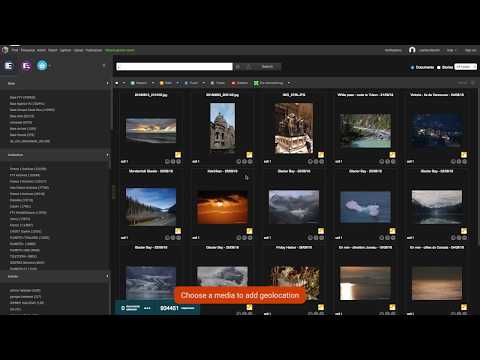Collapse the third sidebar section using its arrow
The image size is (480, 360).
coord(107,276)
